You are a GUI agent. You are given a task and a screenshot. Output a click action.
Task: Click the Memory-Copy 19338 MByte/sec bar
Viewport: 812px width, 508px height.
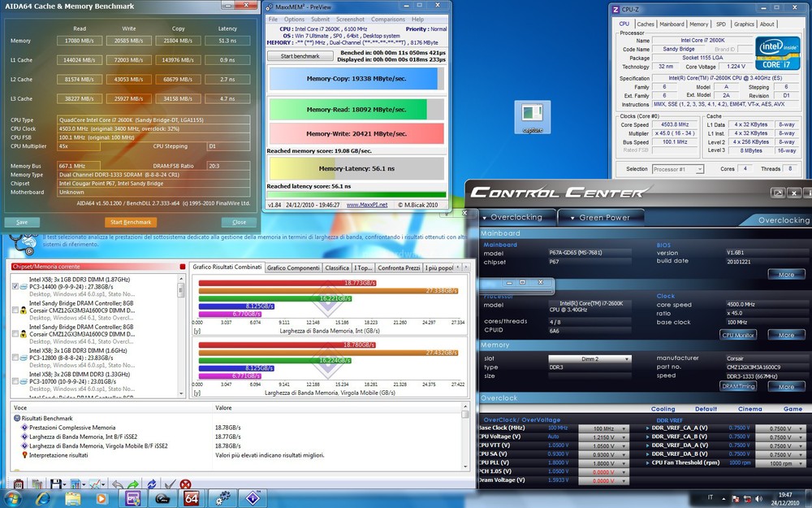click(x=356, y=79)
